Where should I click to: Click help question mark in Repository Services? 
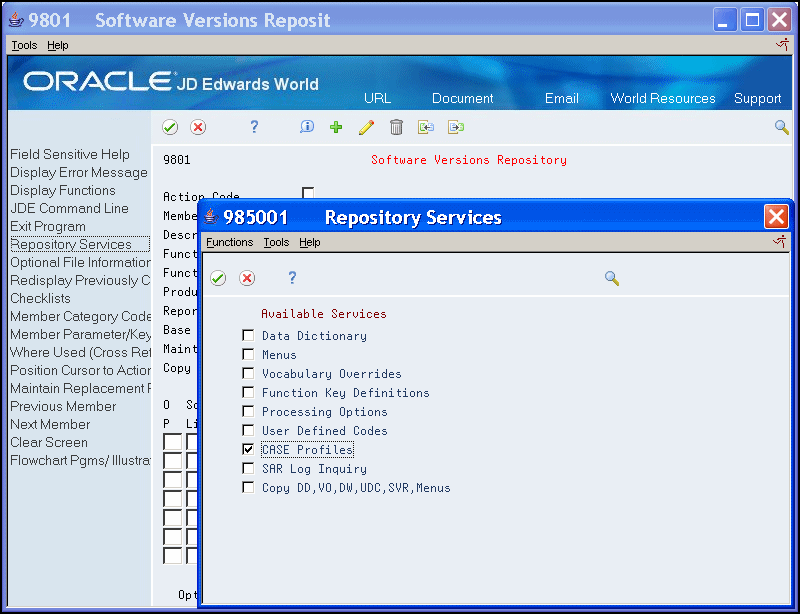pos(292,278)
